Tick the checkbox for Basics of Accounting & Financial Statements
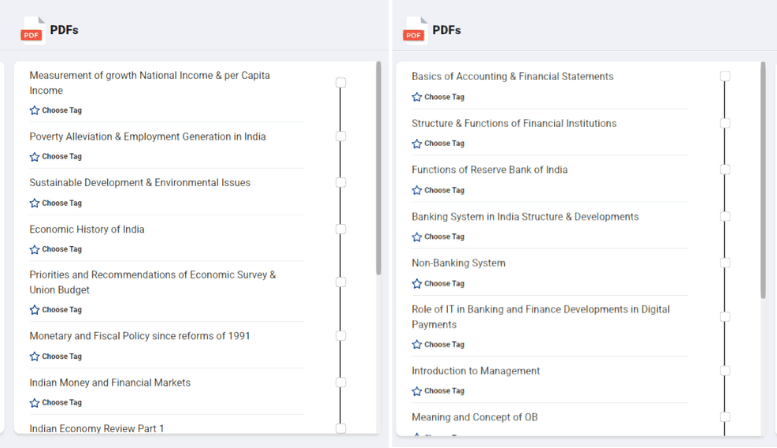 pyautogui.click(x=725, y=76)
